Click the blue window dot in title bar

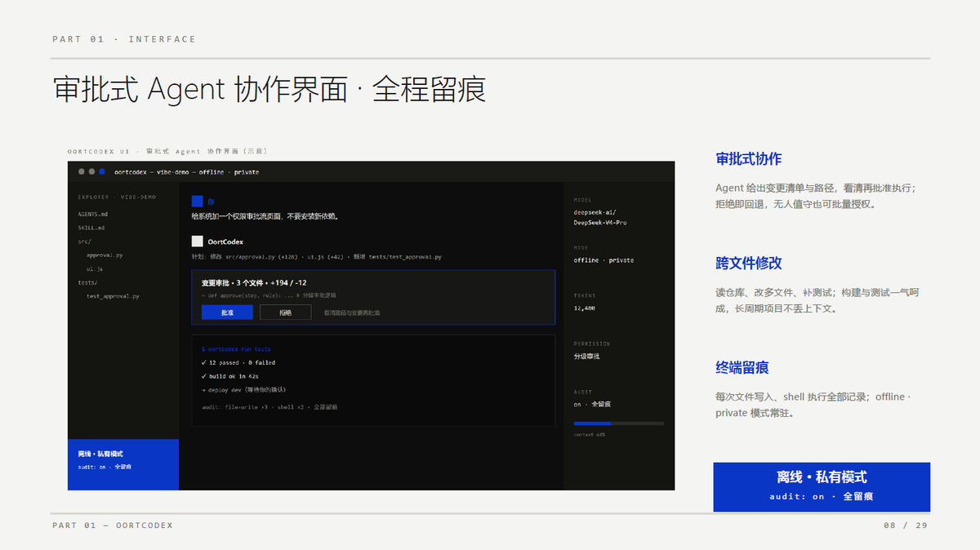coord(102,172)
